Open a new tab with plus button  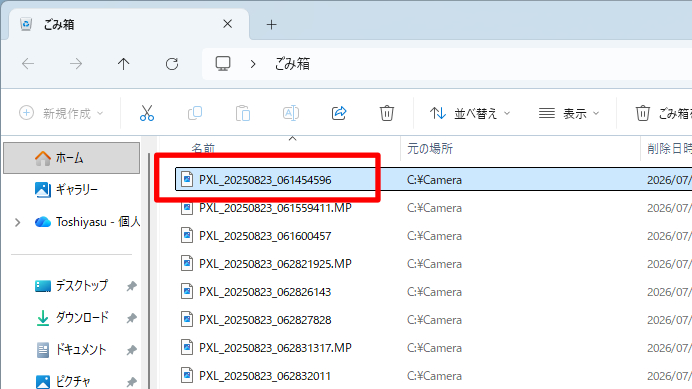[271, 25]
